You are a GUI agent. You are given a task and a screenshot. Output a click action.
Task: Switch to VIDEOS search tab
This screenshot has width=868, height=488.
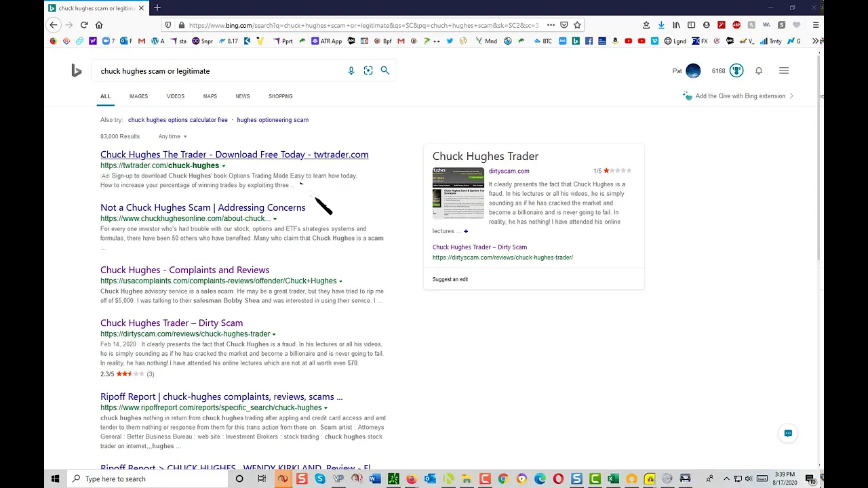click(176, 96)
